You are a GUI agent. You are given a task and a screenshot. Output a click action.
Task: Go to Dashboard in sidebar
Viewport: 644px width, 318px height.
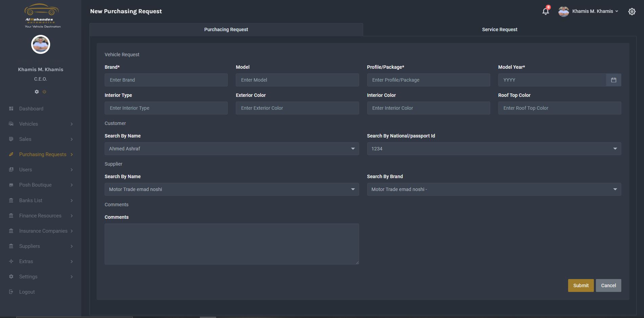[31, 109]
